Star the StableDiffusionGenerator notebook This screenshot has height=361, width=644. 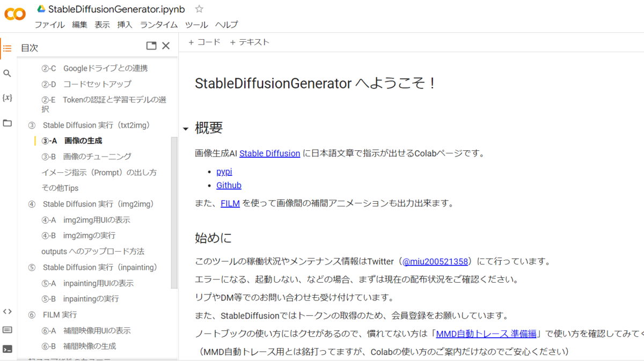199,9
